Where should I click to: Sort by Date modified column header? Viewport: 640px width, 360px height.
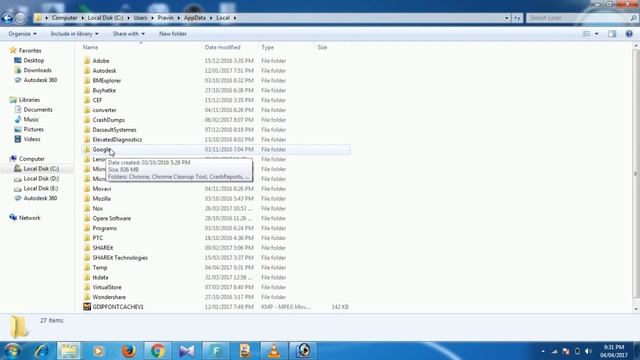pos(222,47)
